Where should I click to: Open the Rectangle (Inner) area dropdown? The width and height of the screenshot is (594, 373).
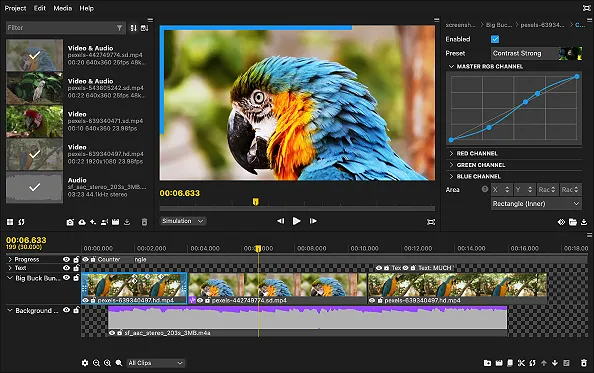536,204
